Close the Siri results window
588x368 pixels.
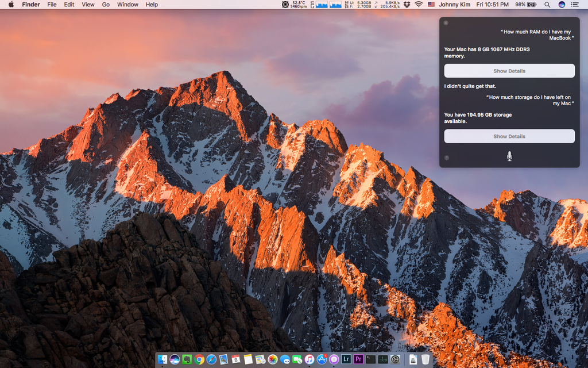[x=446, y=23]
